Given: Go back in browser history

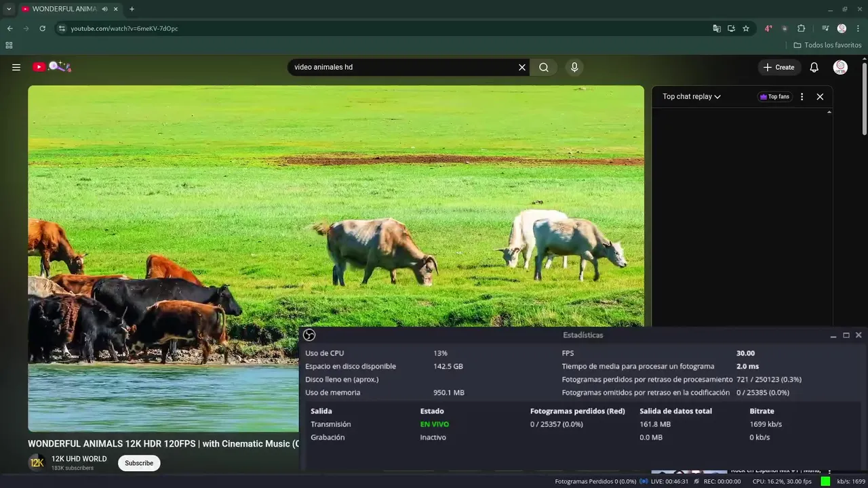Looking at the screenshot, I should [9, 28].
